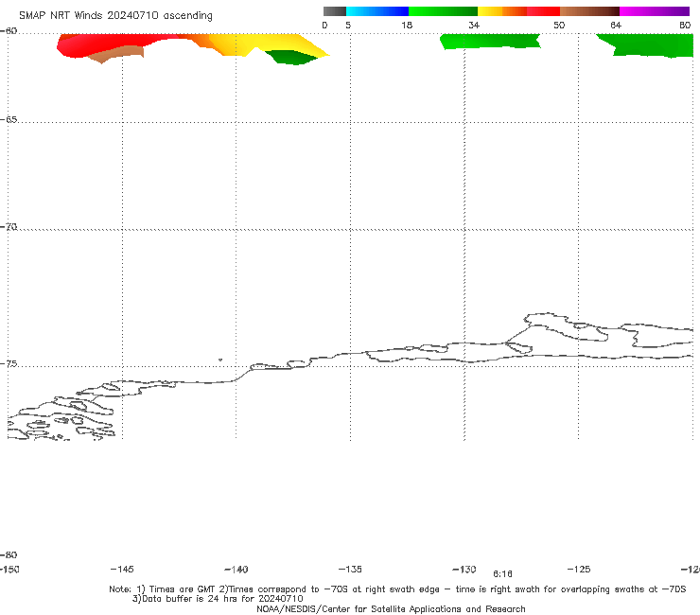
Task: Pick the magenta-purple 64–80 color bar segment
Action: [x=655, y=11]
